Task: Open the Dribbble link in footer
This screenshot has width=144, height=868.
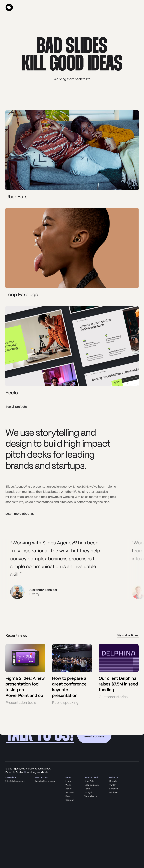Action: 113,793
